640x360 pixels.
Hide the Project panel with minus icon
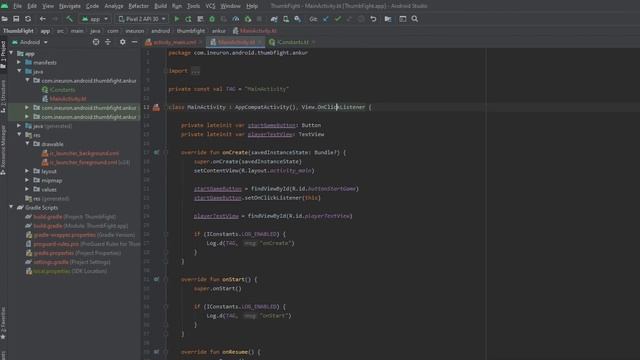134,42
